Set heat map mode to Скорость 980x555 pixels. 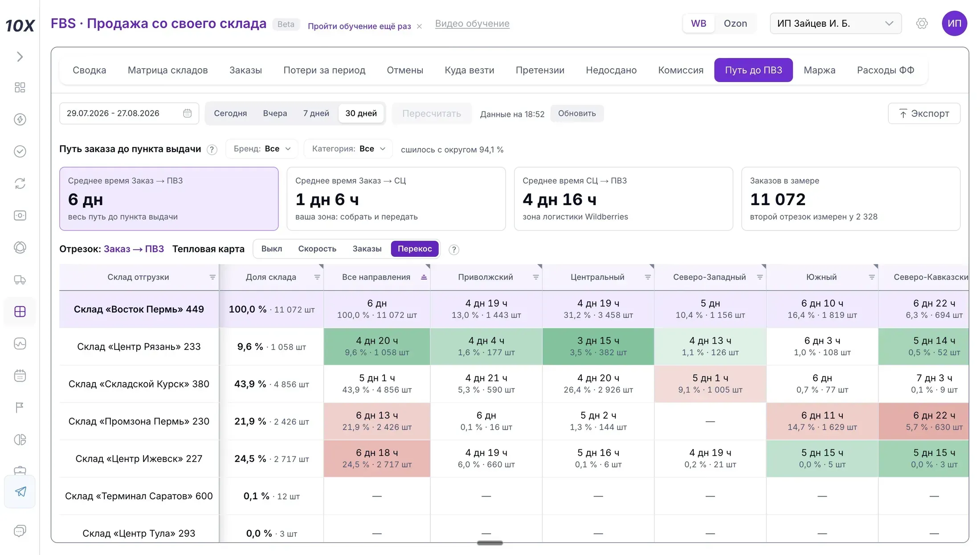click(x=317, y=249)
